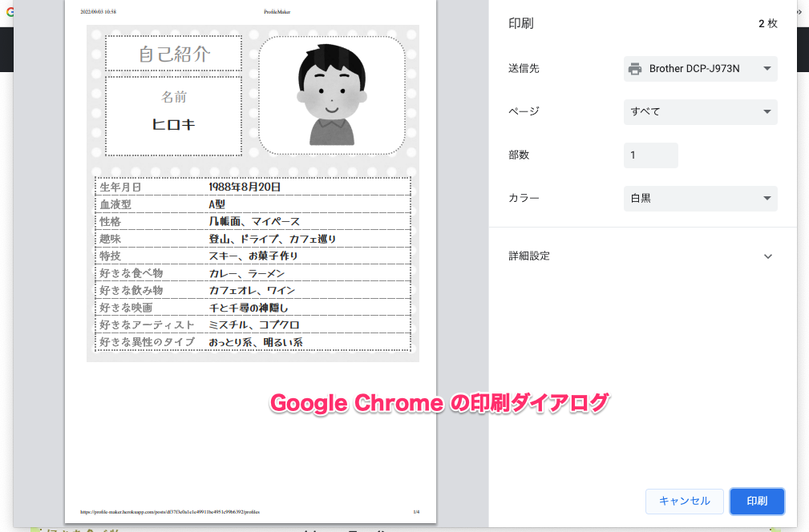Image resolution: width=809 pixels, height=532 pixels.
Task: Click the 名前 label in preview
Action: tap(173, 96)
